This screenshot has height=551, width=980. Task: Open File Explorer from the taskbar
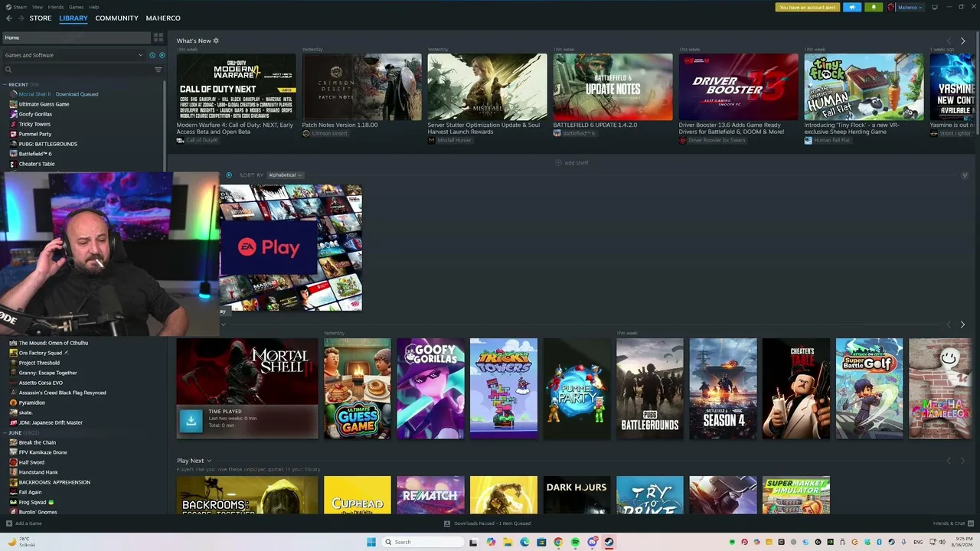click(x=507, y=542)
